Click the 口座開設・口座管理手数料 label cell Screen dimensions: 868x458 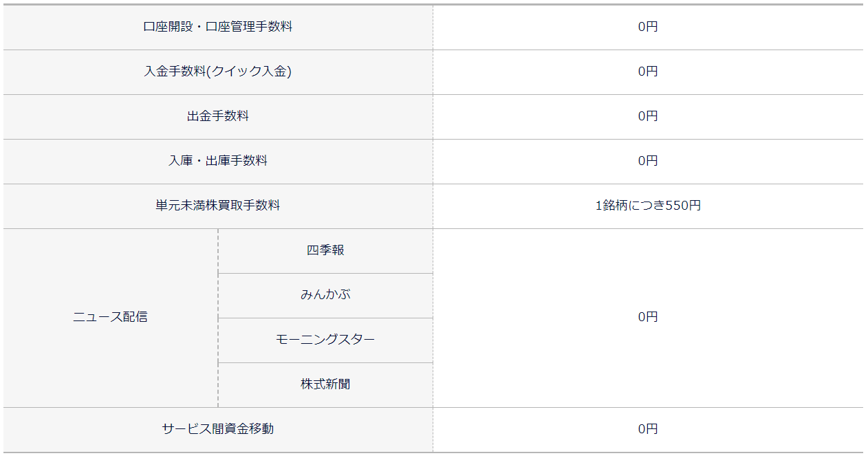click(x=218, y=28)
